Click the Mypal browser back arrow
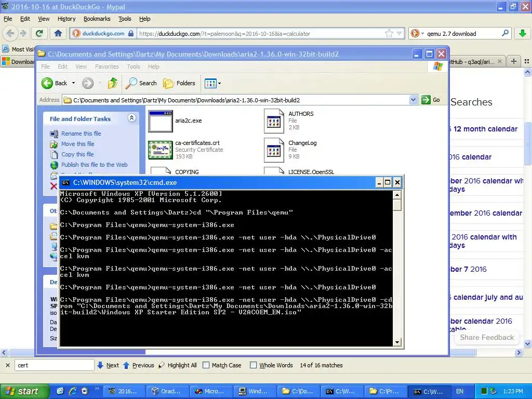Image resolution: width=532 pixels, height=399 pixels. 10,33
